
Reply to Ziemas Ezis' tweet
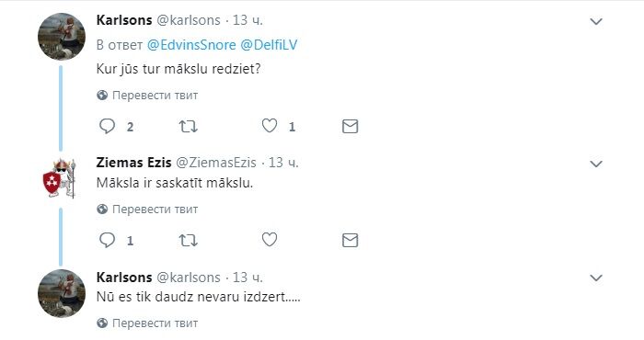coord(108,241)
